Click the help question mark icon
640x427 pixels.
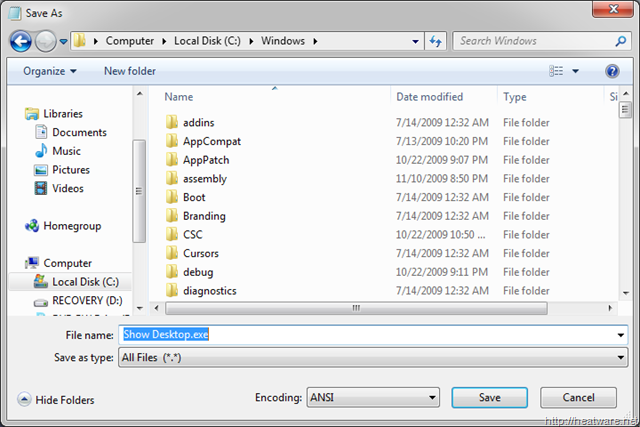[x=612, y=71]
